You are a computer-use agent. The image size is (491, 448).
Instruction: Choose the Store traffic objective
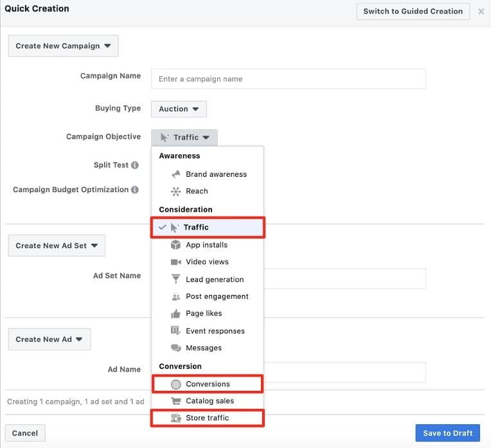207,418
